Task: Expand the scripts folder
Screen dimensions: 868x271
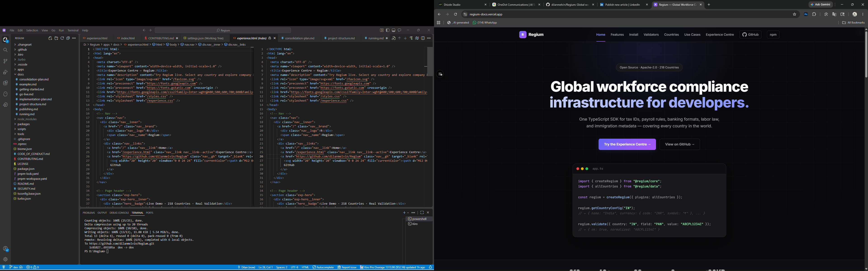Action: 21,129
